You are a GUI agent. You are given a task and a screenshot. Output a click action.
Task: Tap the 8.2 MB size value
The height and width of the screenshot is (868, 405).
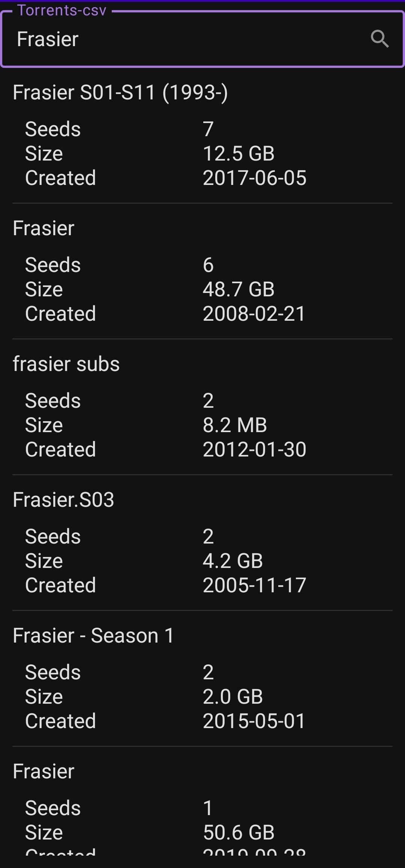(235, 425)
